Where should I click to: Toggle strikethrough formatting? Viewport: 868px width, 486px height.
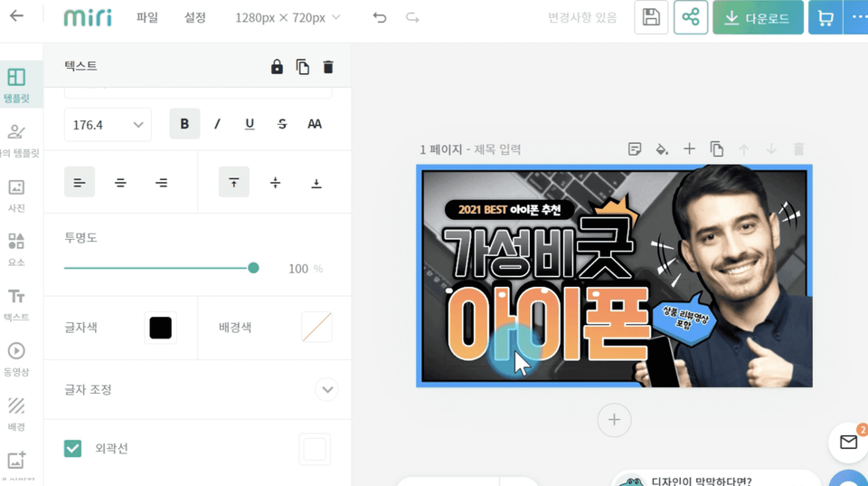[282, 124]
